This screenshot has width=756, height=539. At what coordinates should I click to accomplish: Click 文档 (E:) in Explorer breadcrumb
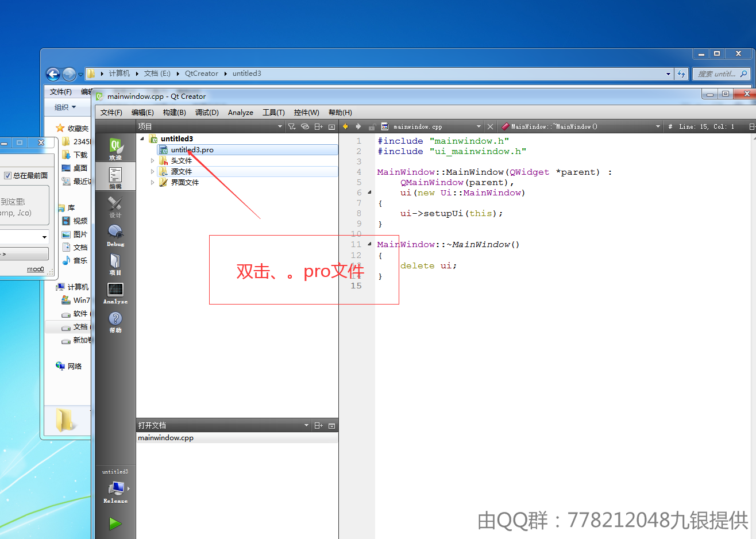(157, 74)
